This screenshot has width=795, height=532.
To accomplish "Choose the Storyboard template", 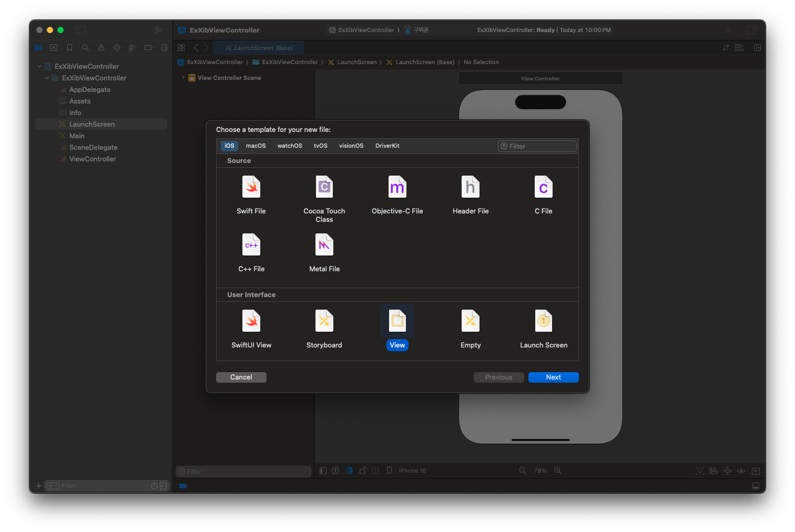I will (x=324, y=329).
